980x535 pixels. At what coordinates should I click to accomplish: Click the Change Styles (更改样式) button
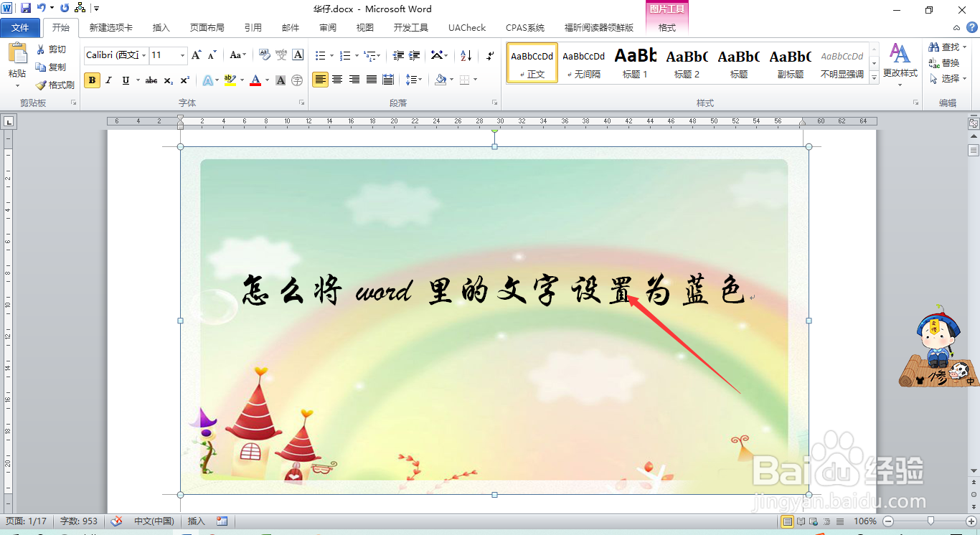point(900,63)
